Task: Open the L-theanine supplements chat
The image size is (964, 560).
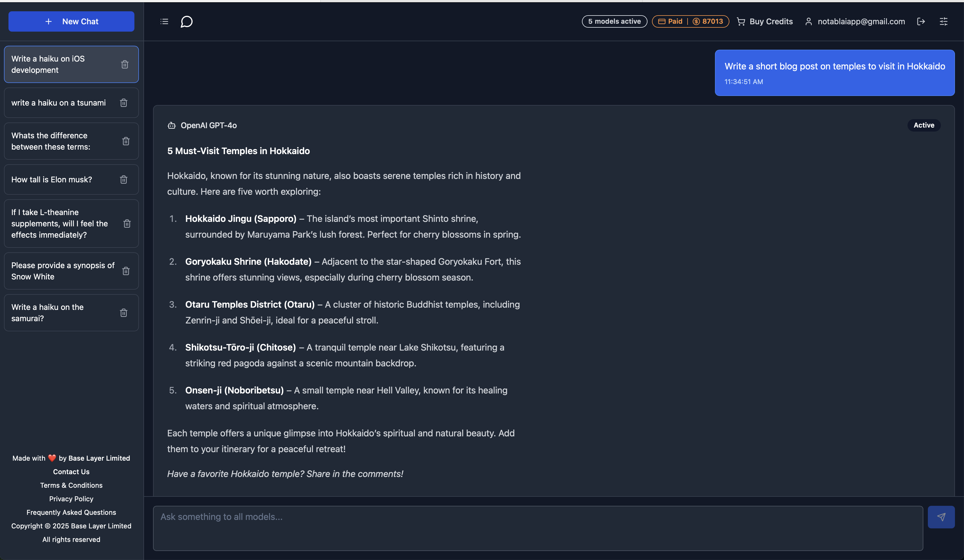Action: (60, 223)
